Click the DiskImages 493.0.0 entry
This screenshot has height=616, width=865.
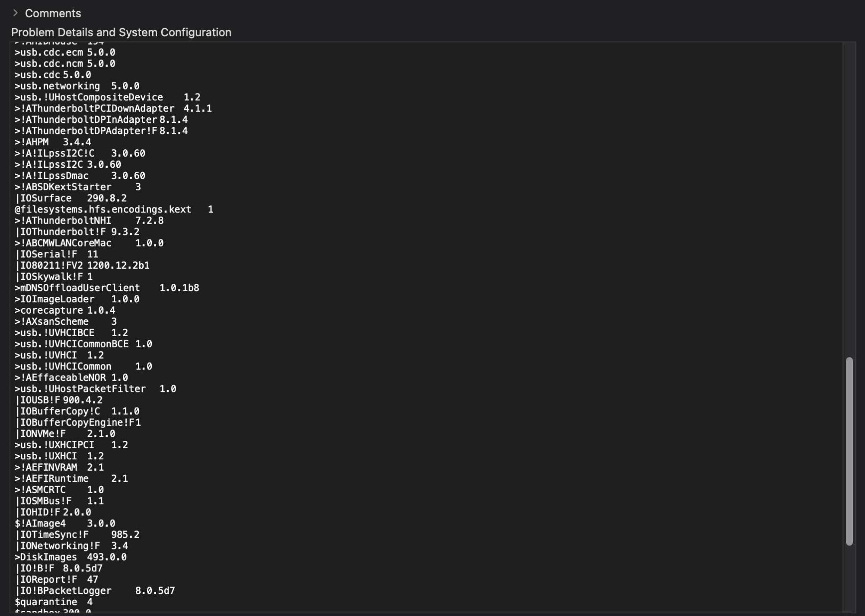click(x=70, y=557)
